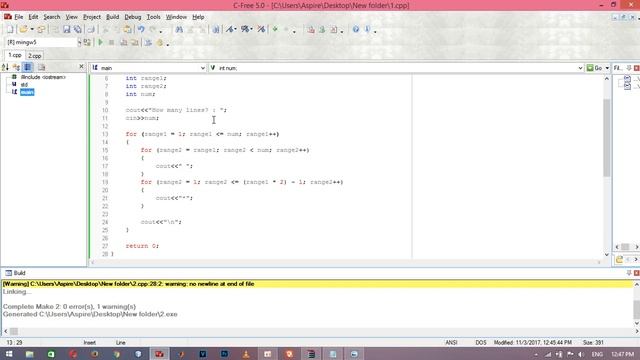Open the Project menu
Image resolution: width=640 pixels, height=360 pixels.
92,17
